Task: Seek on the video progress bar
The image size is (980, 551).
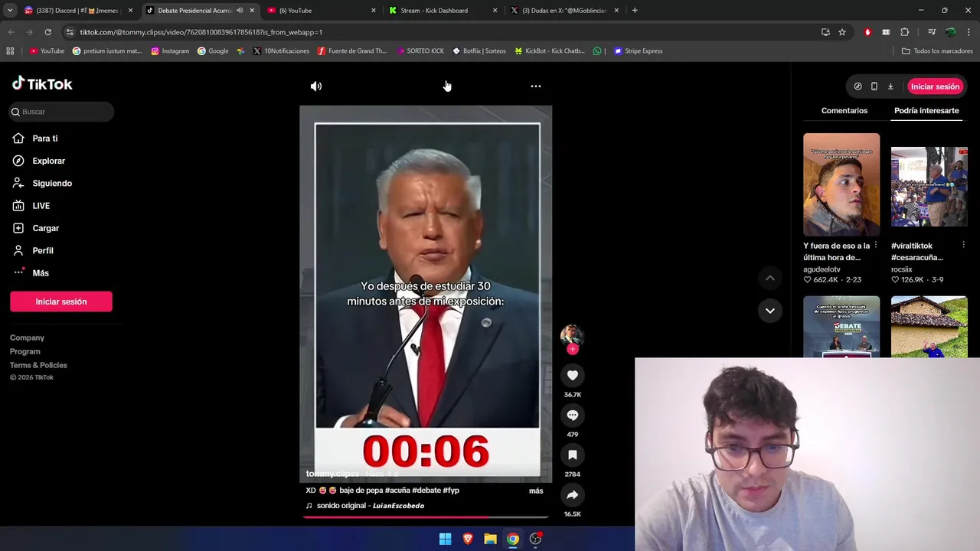Action: click(426, 517)
